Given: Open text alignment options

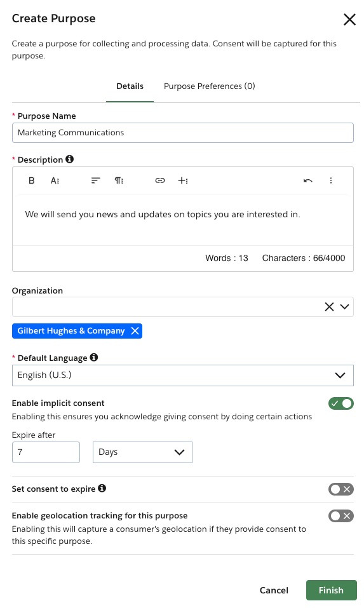Looking at the screenshot, I should pyautogui.click(x=96, y=180).
